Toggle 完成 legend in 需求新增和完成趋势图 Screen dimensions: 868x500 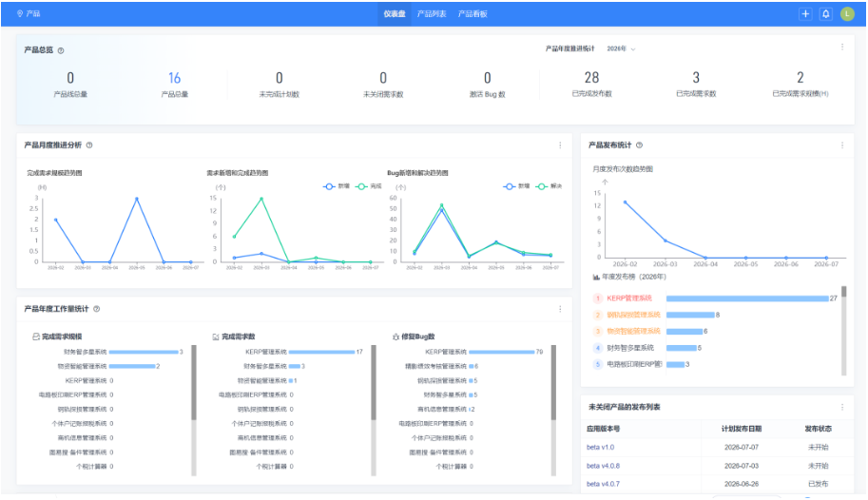tap(369, 186)
